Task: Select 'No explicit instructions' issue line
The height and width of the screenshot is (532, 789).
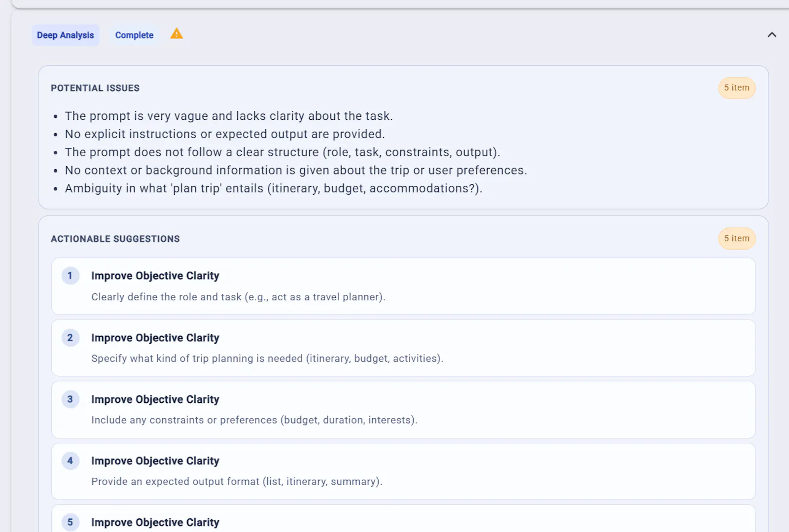Action: pos(225,134)
